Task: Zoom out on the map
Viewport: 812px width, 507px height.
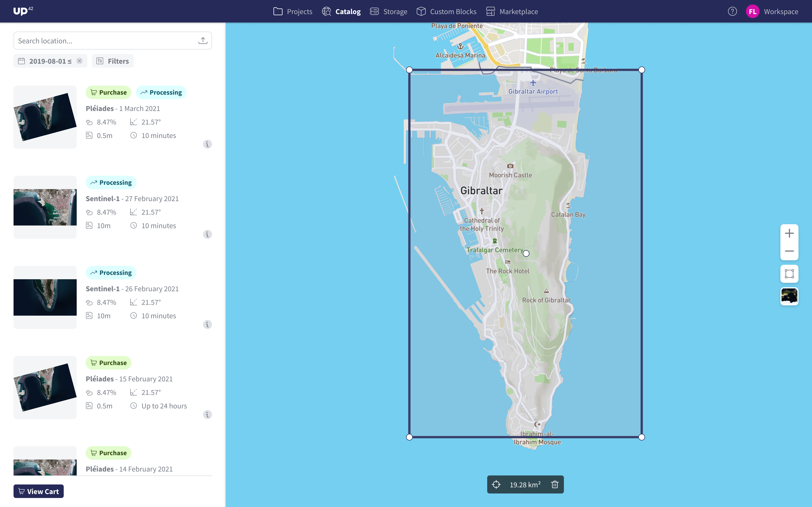Action: pos(789,251)
